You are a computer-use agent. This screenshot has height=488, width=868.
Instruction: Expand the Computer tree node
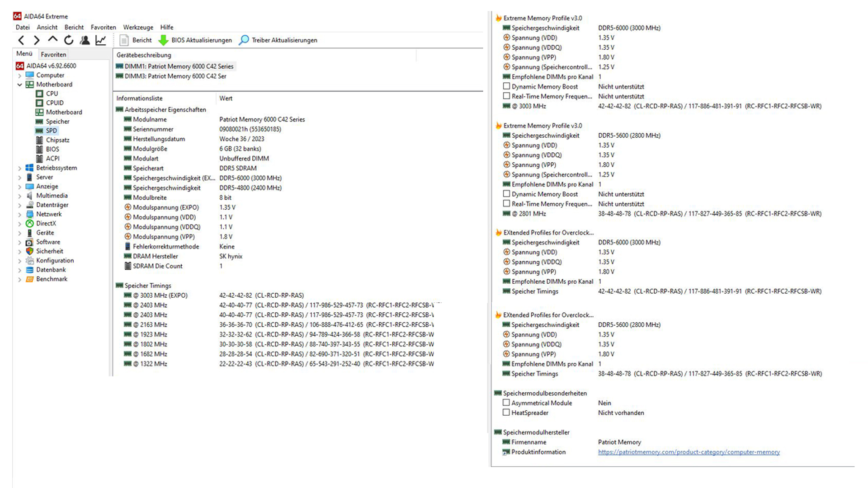pyautogui.click(x=19, y=75)
